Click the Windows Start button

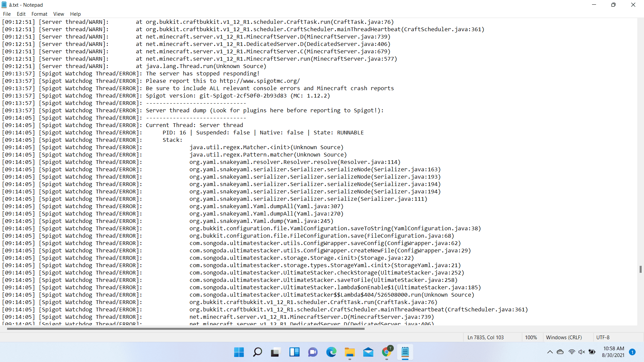point(239,352)
